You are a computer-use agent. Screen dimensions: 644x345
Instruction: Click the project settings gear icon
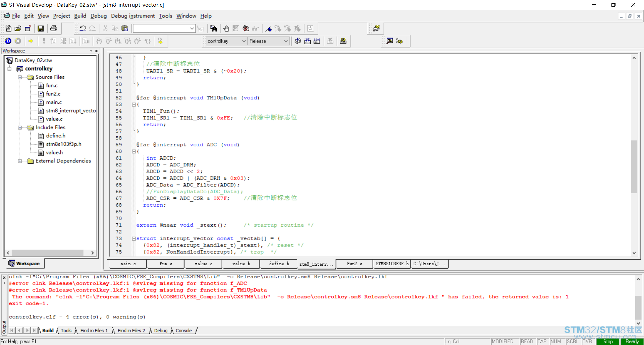pos(343,41)
